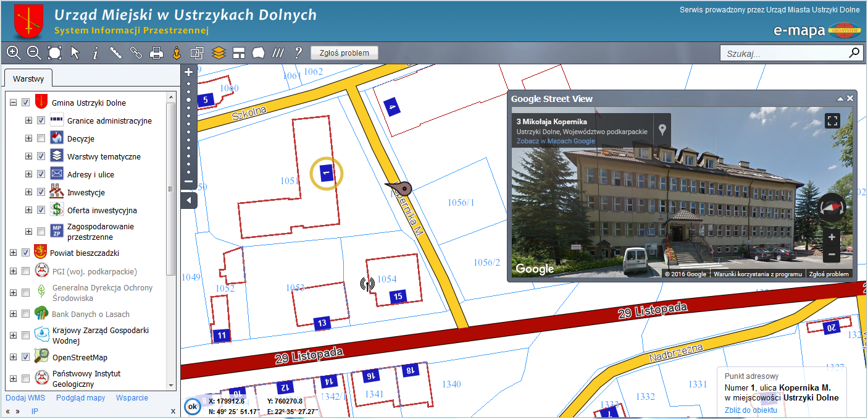Zoom in the Street View image
The width and height of the screenshot is (868, 419).
[832, 237]
